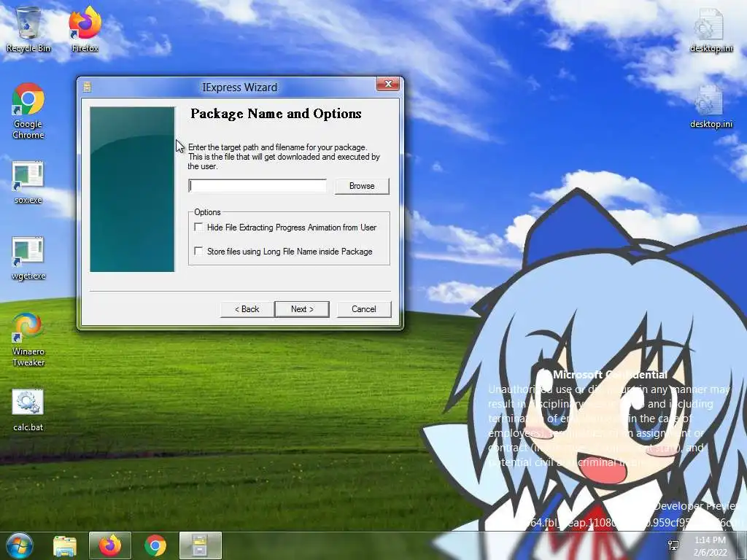
Task: Open the Start menu orb
Action: pyautogui.click(x=19, y=545)
